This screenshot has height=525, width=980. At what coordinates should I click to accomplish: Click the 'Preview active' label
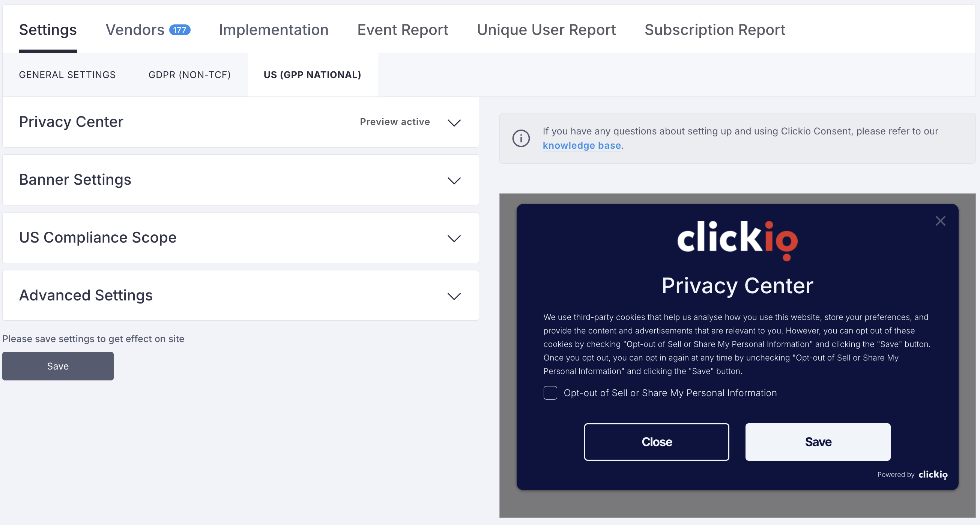[x=395, y=122]
